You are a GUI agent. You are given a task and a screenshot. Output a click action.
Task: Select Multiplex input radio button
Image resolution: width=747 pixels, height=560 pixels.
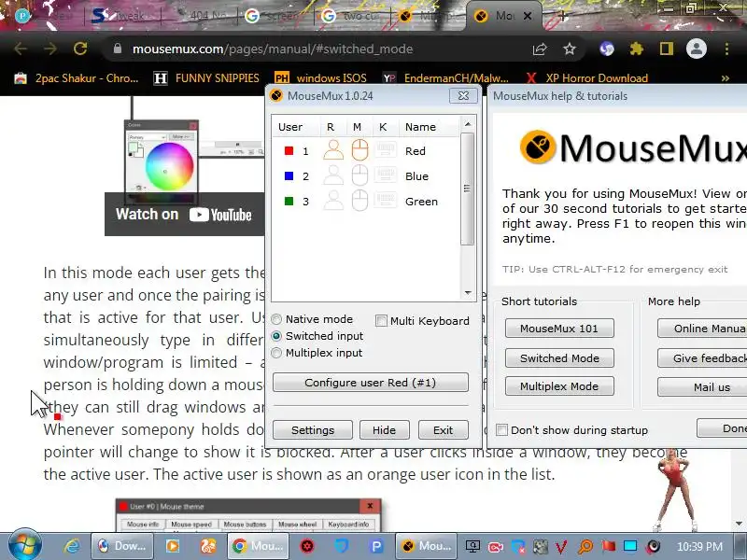click(x=276, y=353)
